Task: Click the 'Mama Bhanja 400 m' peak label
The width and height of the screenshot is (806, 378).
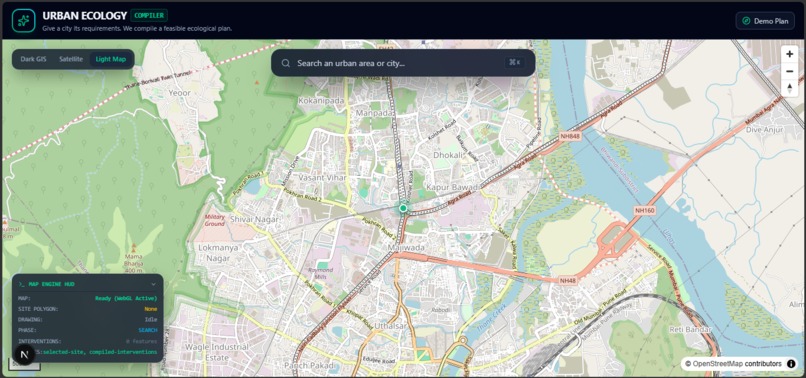Action: 133,263
